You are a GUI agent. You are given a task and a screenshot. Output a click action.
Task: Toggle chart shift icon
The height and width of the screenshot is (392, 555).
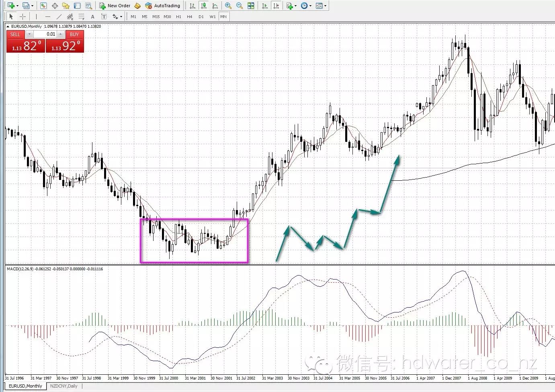pos(276,6)
